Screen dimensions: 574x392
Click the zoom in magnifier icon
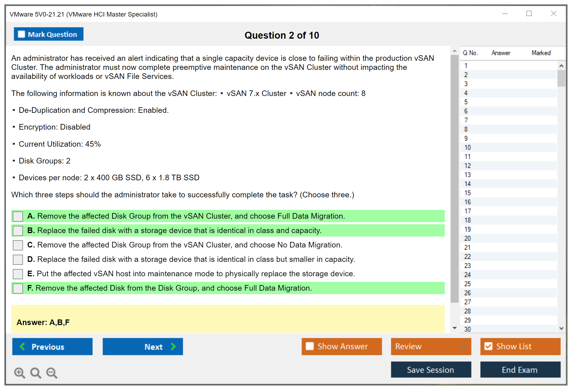click(x=19, y=373)
